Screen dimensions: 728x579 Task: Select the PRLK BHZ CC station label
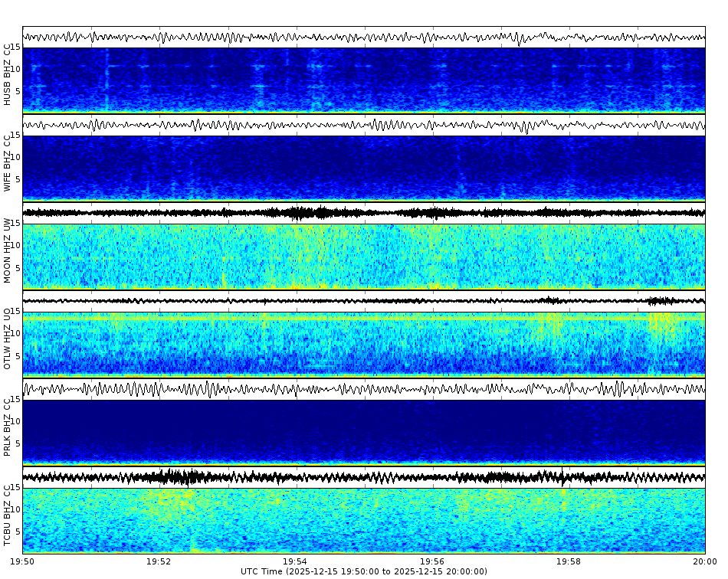coord(8,425)
